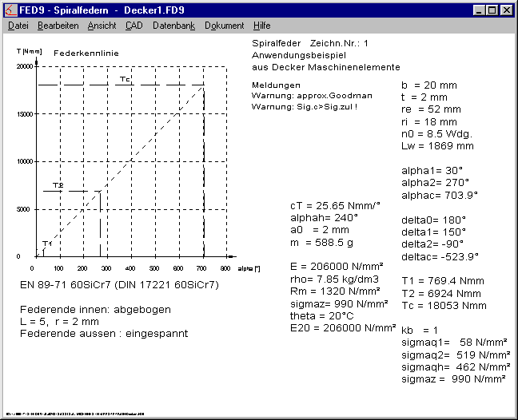
Task: Minimize the FED9 window
Action: (479, 10)
